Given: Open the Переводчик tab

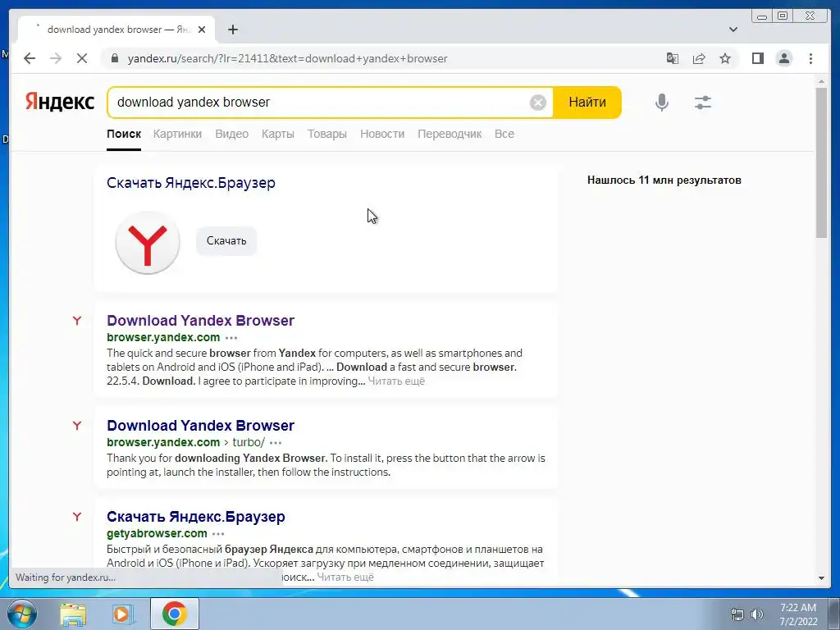Looking at the screenshot, I should (450, 134).
